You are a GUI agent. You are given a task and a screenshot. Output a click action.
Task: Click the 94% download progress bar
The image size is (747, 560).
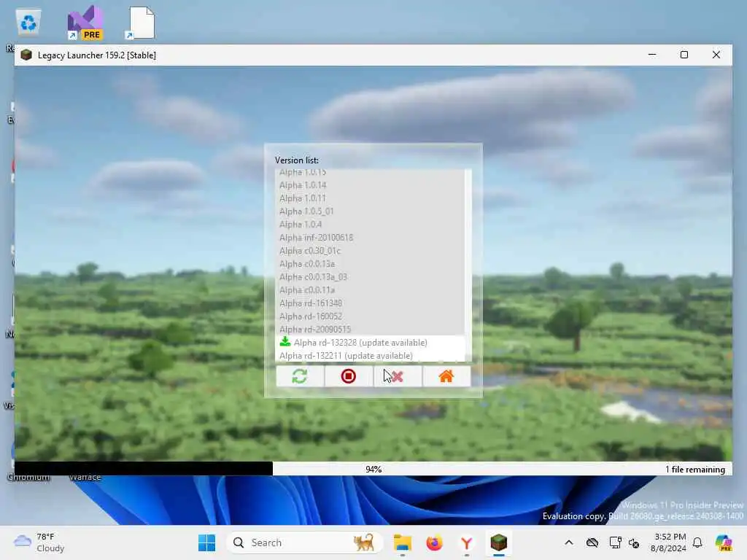click(x=373, y=469)
